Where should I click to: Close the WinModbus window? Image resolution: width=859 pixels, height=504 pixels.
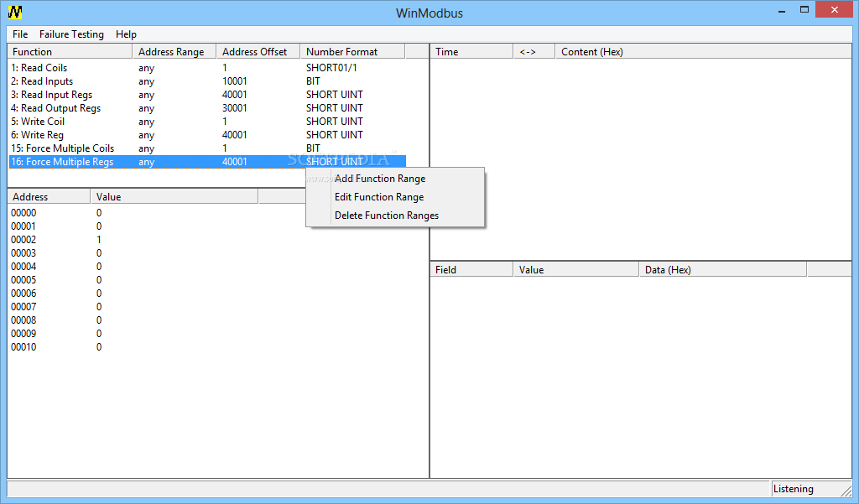click(x=835, y=10)
